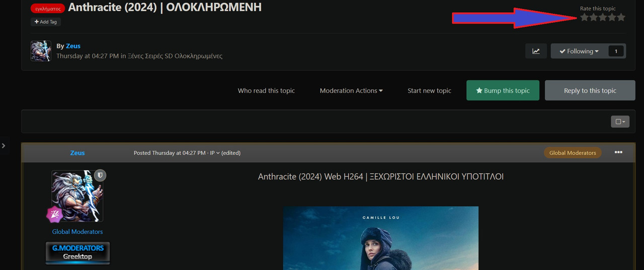The image size is (644, 270).
Task: Rate this topic three stars
Action: pyautogui.click(x=603, y=17)
